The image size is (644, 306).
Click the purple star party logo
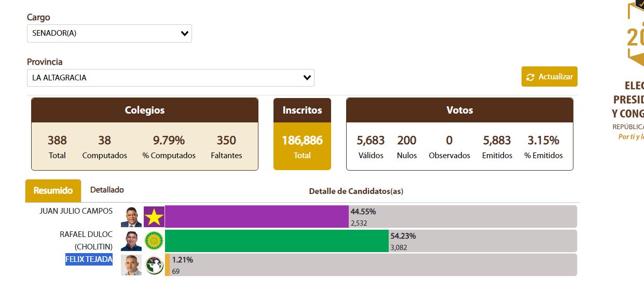point(154,217)
